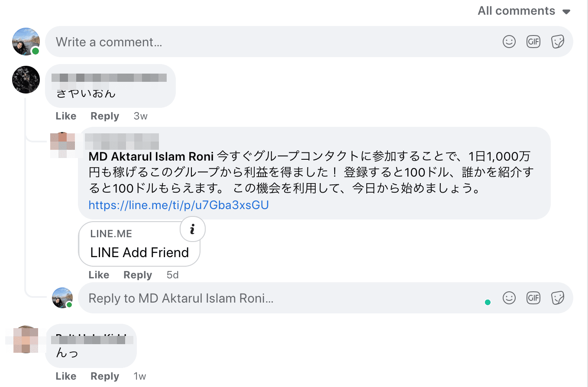Click GIF icon in reply box
The width and height of the screenshot is (588, 387).
point(533,298)
